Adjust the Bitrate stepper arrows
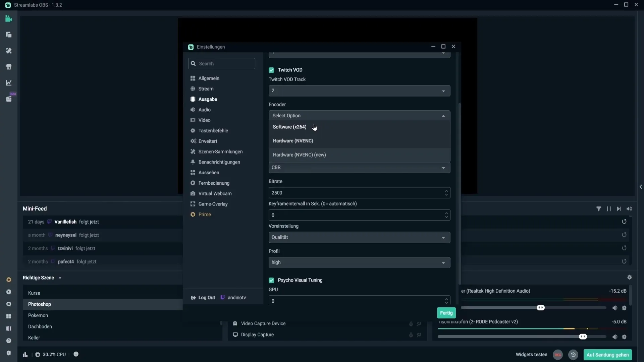 click(446, 193)
